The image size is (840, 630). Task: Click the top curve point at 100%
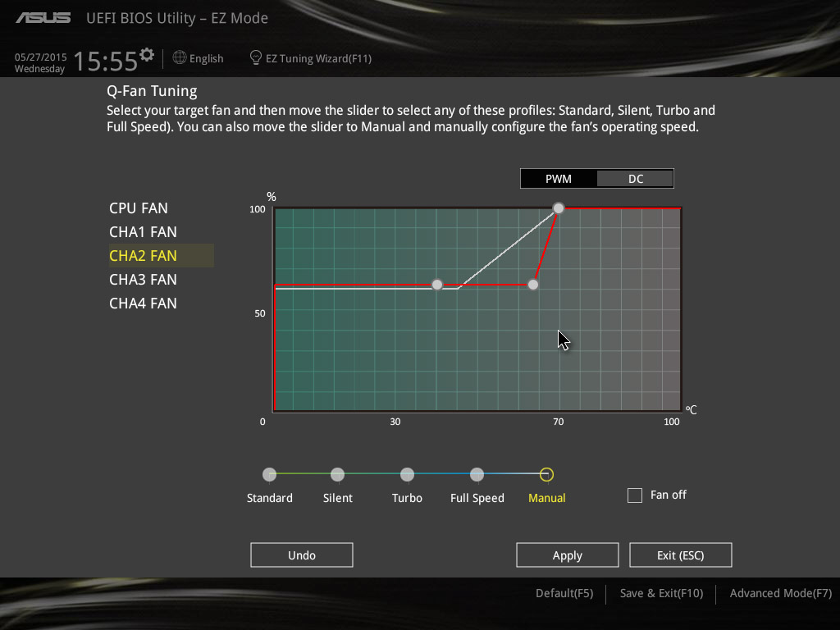[x=558, y=208]
